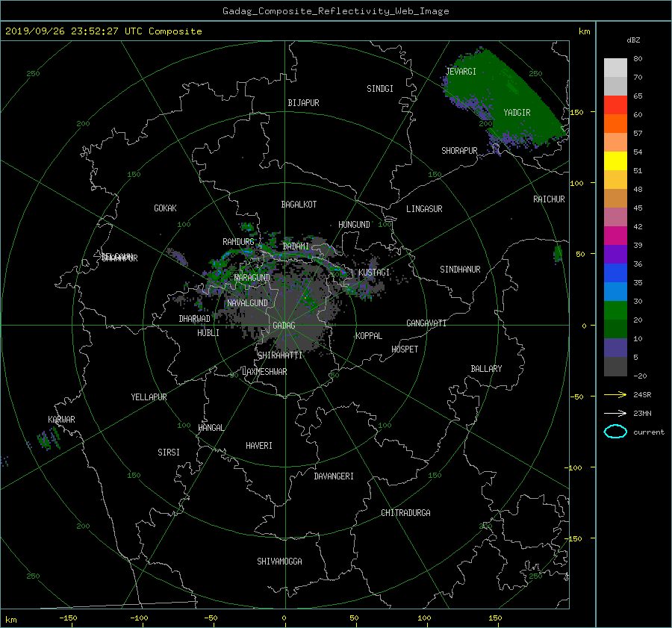This screenshot has height=628, width=672.
Task: Click the NAVALGUND city label
Action: tap(247, 303)
